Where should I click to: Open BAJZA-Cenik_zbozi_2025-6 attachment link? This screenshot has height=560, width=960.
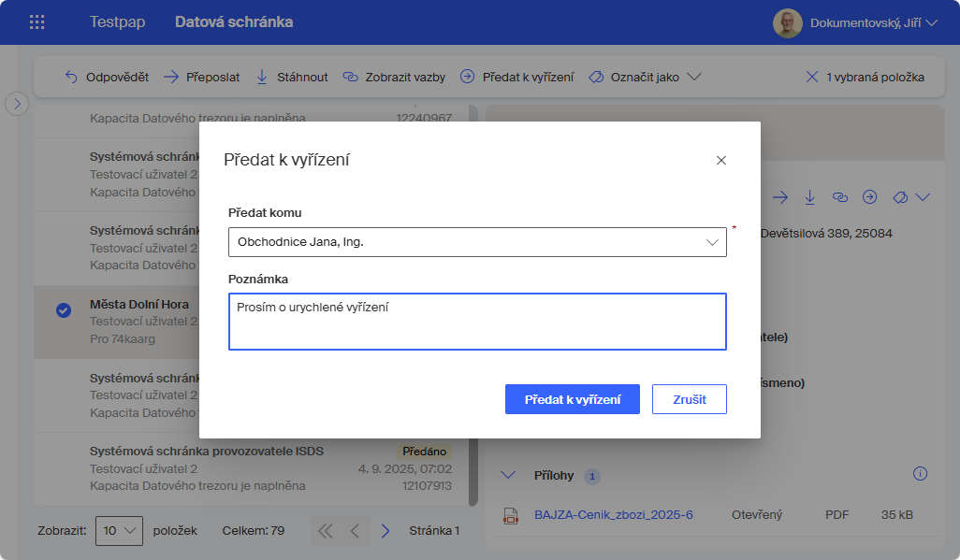613,515
